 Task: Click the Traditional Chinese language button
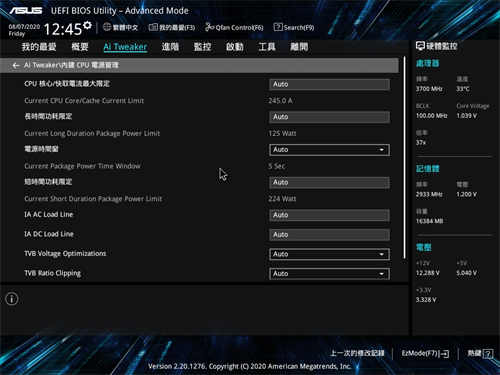(120, 27)
